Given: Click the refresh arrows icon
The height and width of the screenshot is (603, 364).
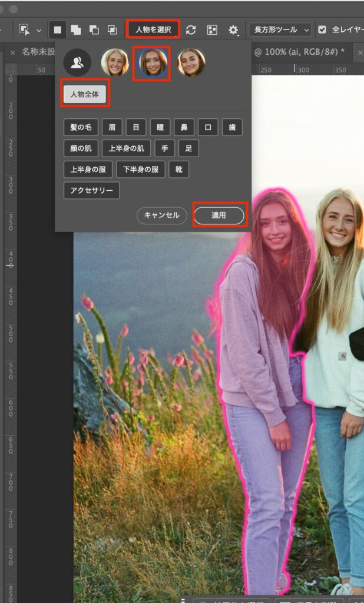Looking at the screenshot, I should tap(191, 29).
